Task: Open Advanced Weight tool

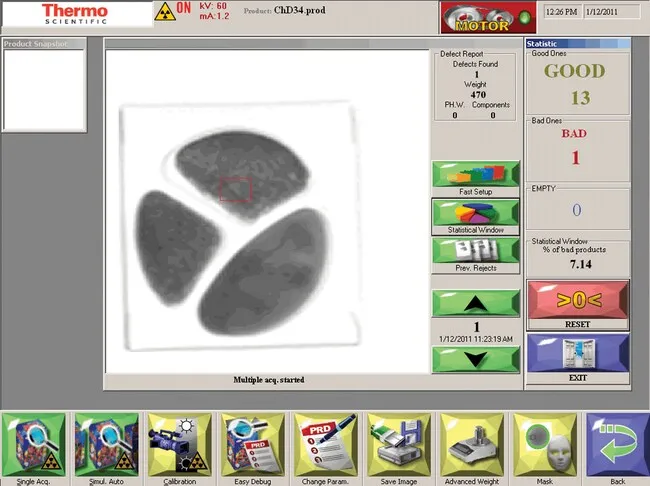Action: [x=471, y=442]
